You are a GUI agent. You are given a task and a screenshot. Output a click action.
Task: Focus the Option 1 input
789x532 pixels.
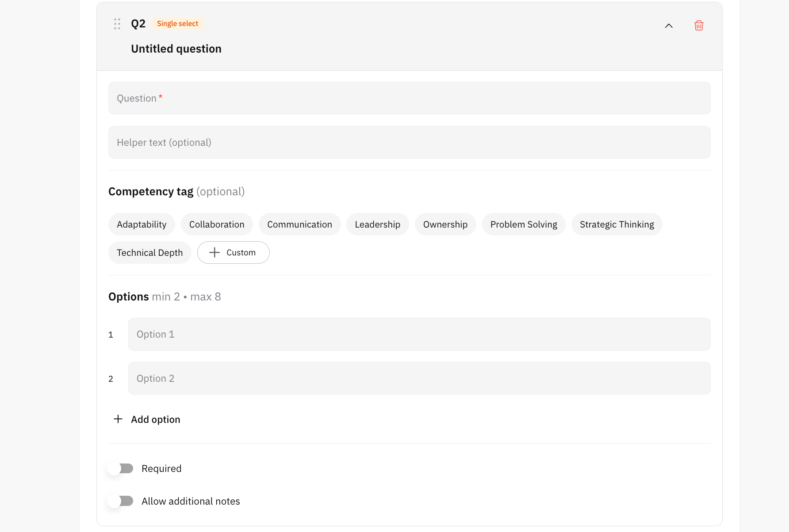419,334
